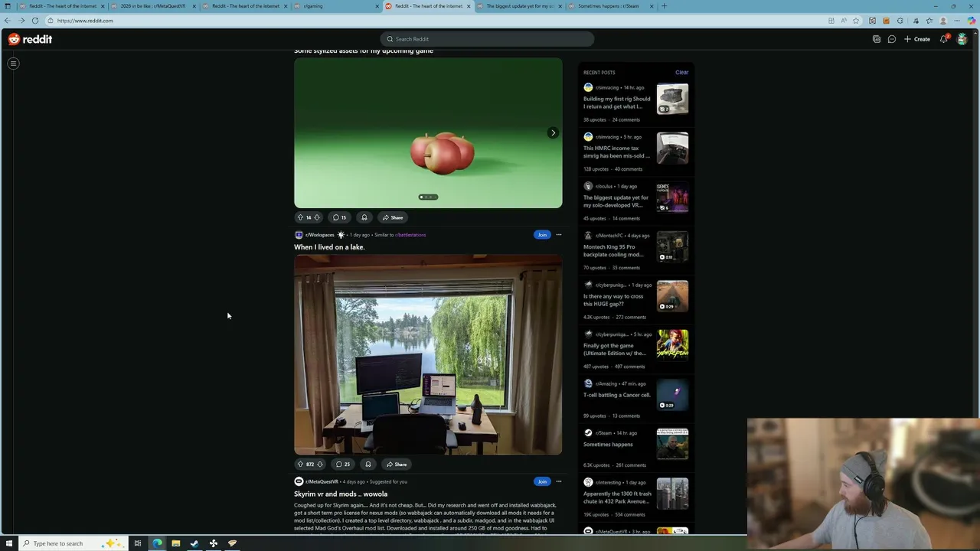Open the lake desk photo

428,355
